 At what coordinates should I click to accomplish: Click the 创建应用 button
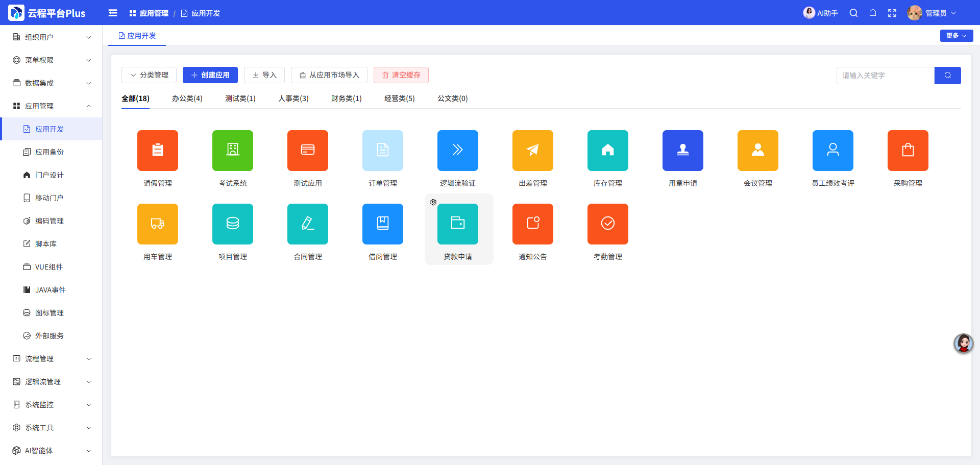pyautogui.click(x=210, y=75)
